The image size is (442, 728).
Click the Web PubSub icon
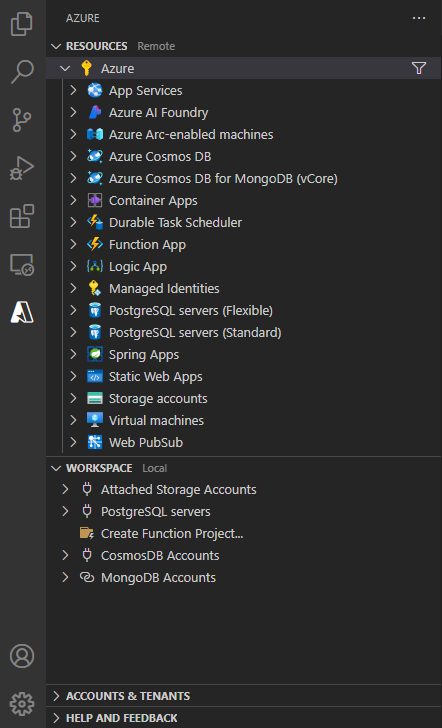(x=95, y=442)
